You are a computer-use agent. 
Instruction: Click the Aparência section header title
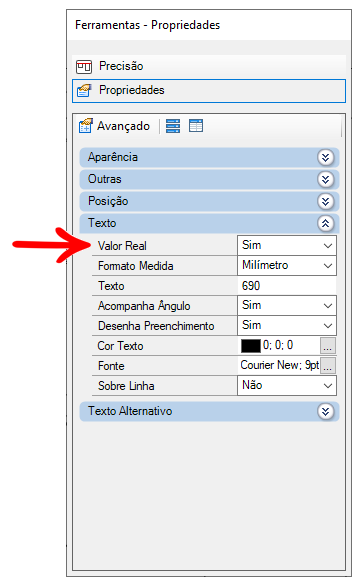[113, 157]
